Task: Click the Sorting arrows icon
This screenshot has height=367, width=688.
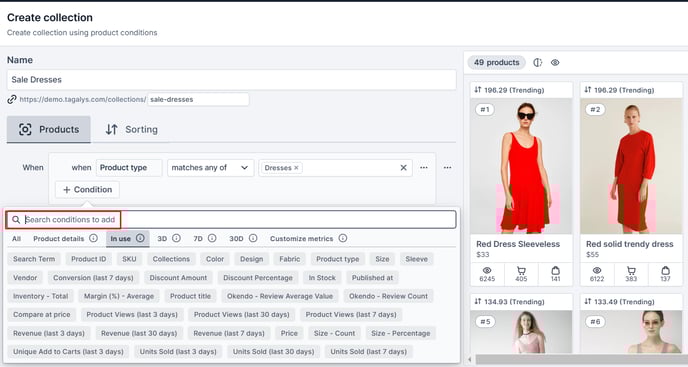Action: click(x=111, y=130)
